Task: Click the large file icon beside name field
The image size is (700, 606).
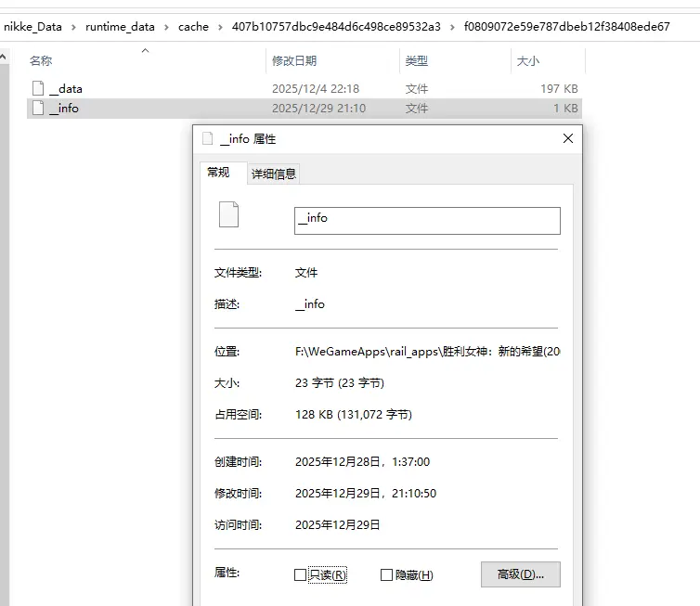Action: [228, 214]
